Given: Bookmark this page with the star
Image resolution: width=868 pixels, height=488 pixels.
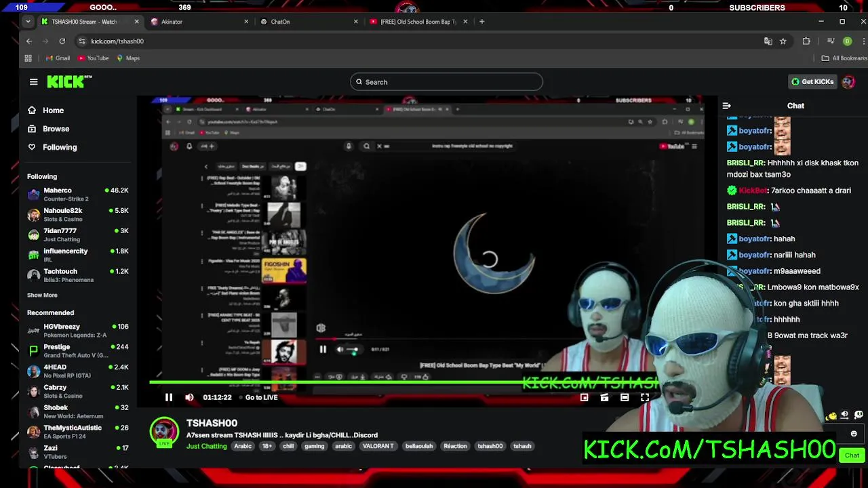Looking at the screenshot, I should 783,41.
